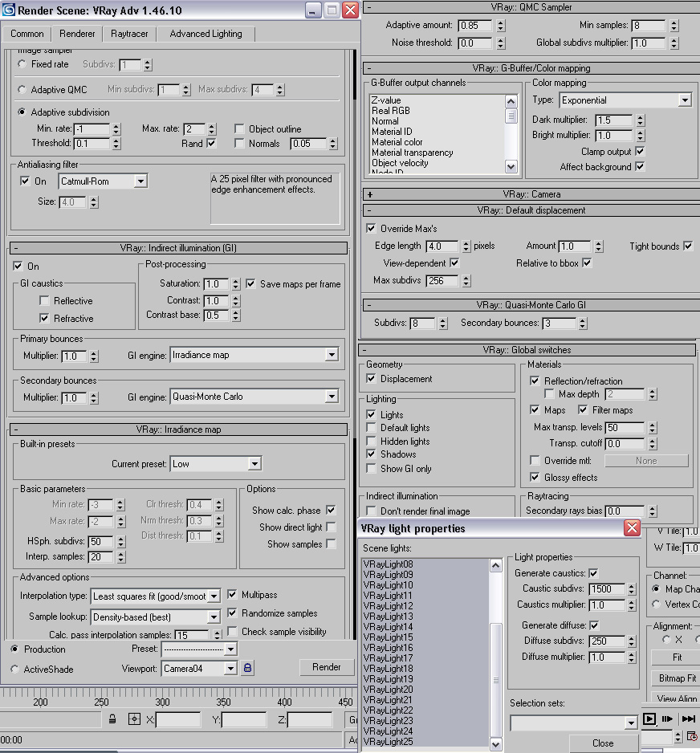700x753 pixels.
Task: Click the Render button
Action: (x=327, y=667)
